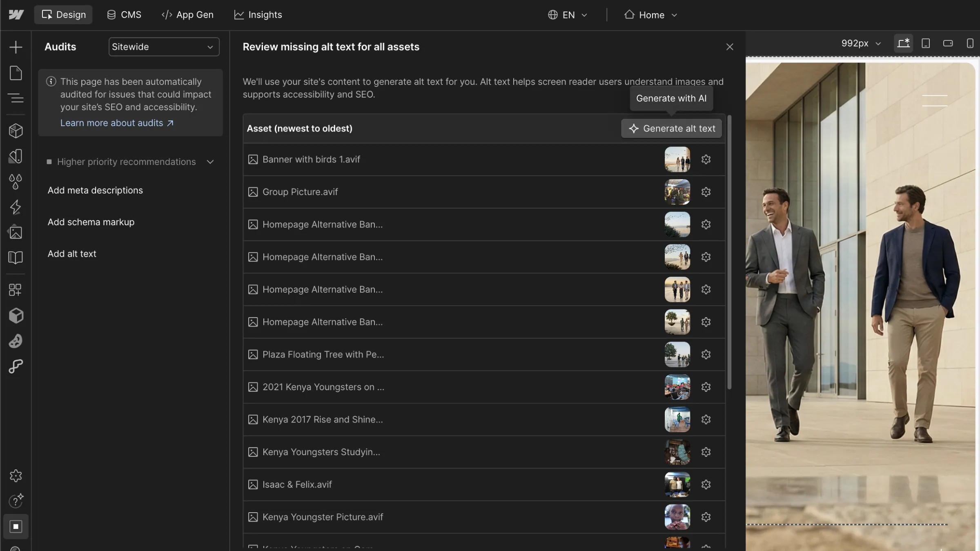980x551 pixels.
Task: Open the Assets image panel icon
Action: [x=16, y=232]
